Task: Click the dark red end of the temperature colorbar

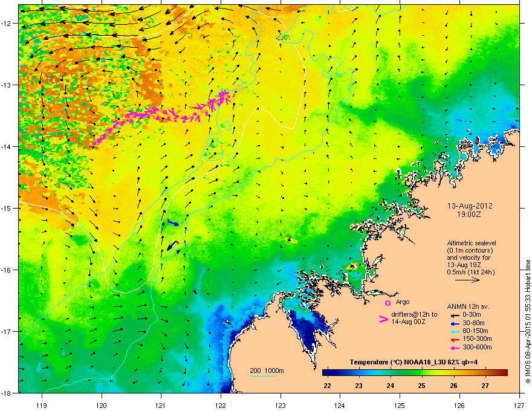Action: click(x=505, y=373)
